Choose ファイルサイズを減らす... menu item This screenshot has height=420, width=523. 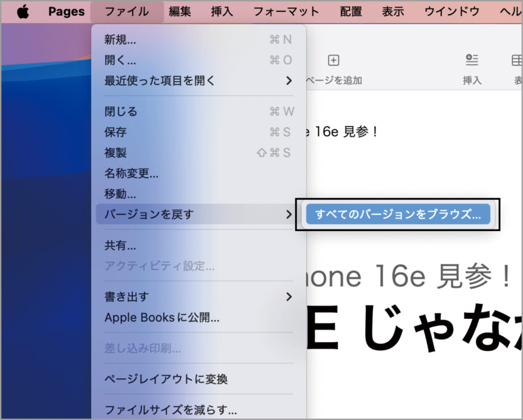199,410
